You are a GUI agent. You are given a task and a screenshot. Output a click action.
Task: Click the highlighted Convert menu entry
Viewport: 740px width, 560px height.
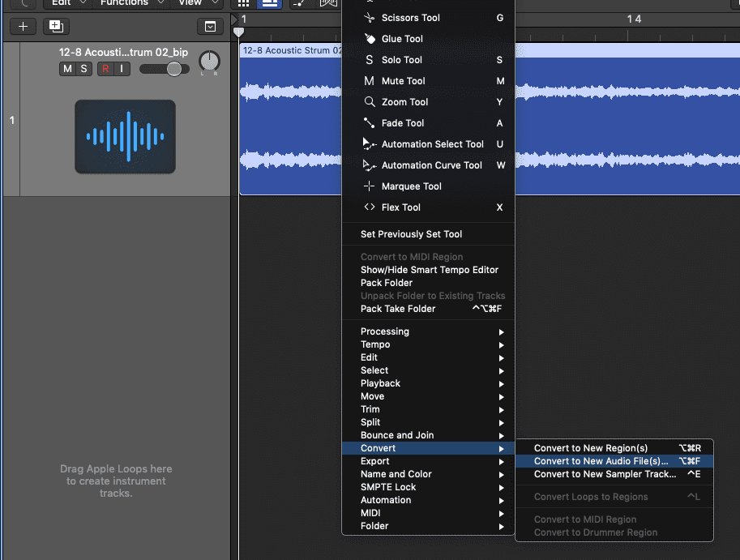428,448
